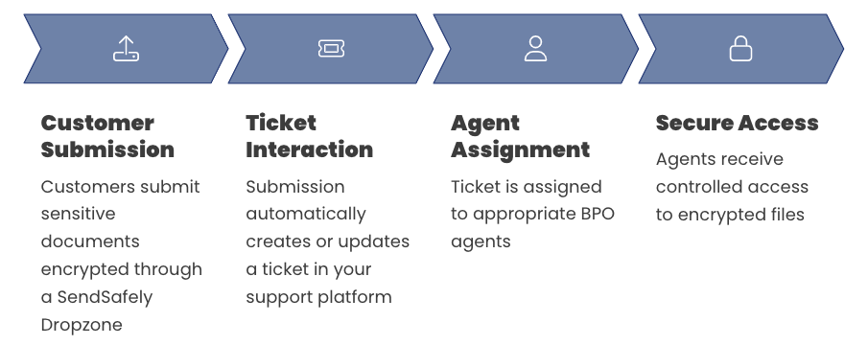Click 'Ticket is assigned' description line
The height and width of the screenshot is (345, 868).
point(527,188)
